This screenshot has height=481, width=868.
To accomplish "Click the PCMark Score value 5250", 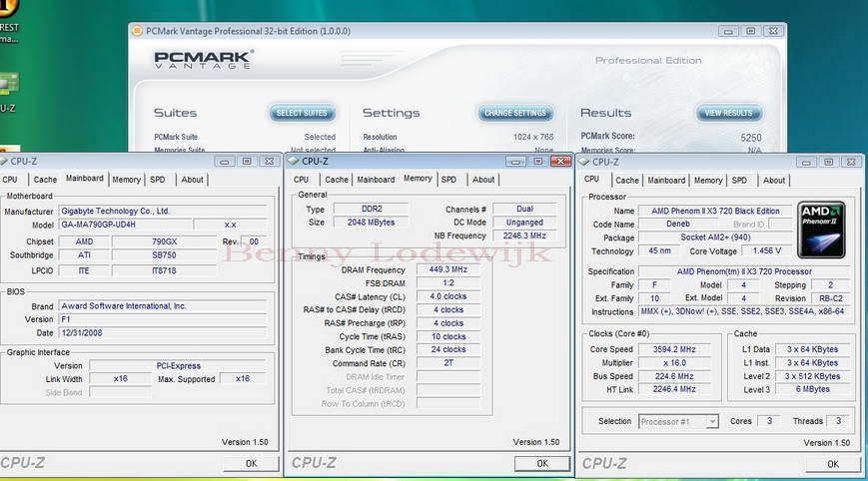I will 751,137.
